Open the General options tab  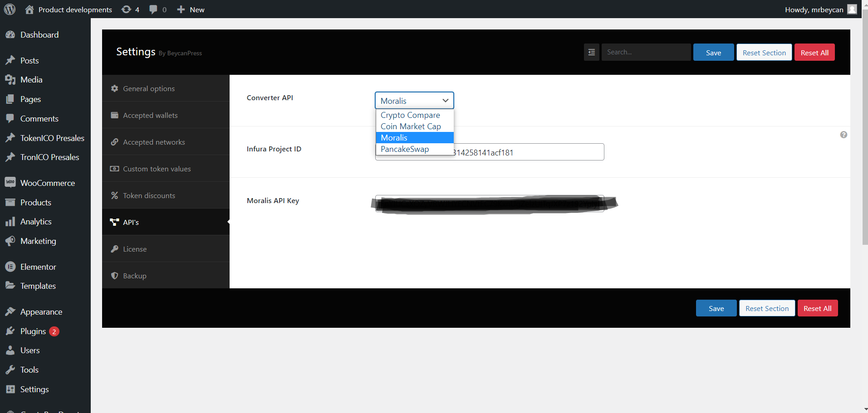tap(166, 88)
